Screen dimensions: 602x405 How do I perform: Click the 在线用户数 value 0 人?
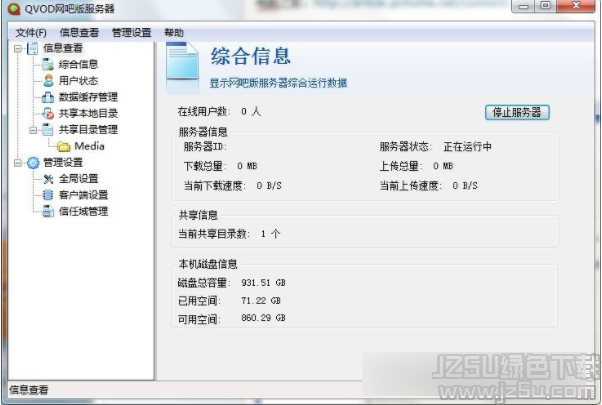pyautogui.click(x=251, y=112)
